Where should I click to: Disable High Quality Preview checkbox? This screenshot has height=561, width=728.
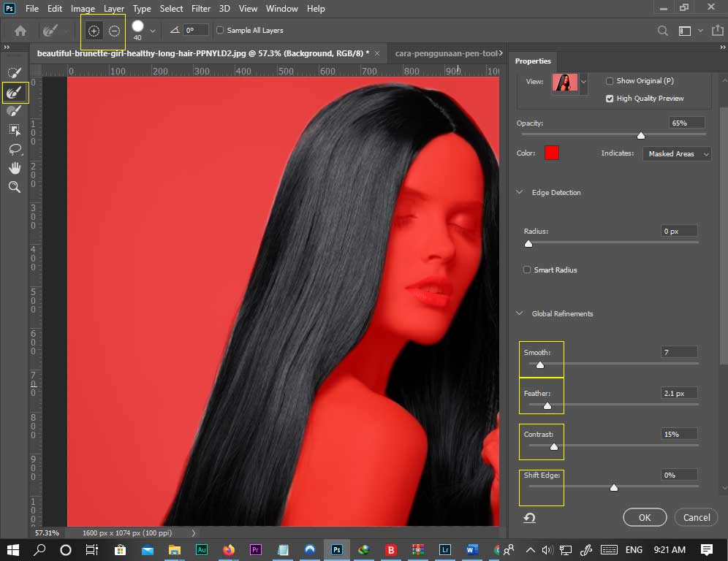tap(609, 99)
